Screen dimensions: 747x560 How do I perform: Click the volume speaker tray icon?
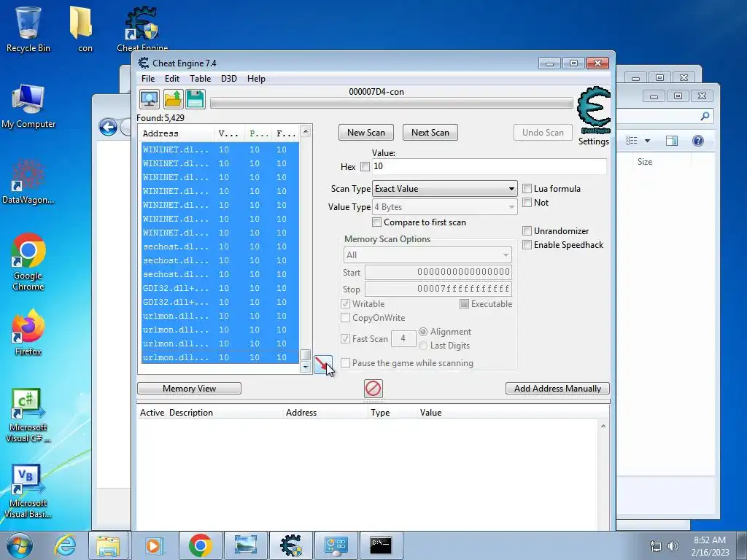(x=673, y=546)
